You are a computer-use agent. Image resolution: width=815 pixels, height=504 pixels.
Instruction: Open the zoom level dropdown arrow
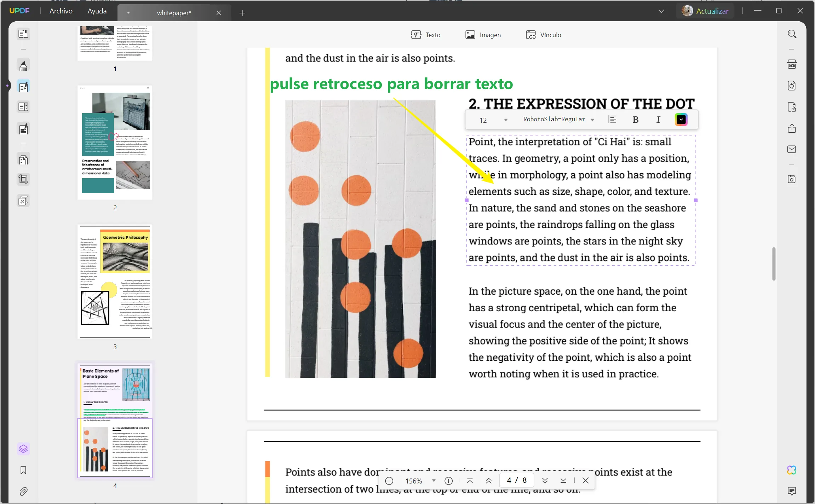[434, 481]
